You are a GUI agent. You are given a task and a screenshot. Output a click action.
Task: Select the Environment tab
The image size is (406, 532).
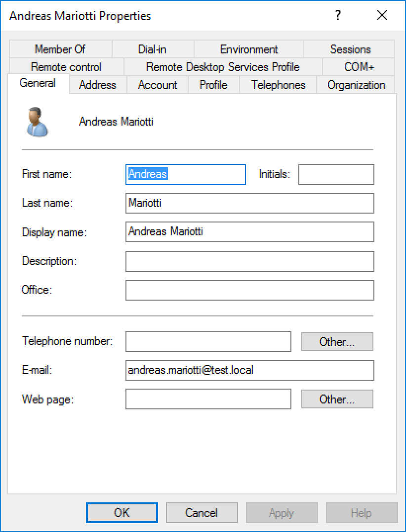[x=248, y=49]
